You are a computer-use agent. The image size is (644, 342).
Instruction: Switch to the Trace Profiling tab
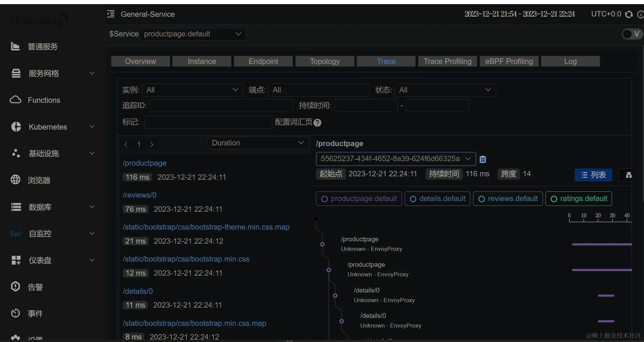tap(448, 61)
